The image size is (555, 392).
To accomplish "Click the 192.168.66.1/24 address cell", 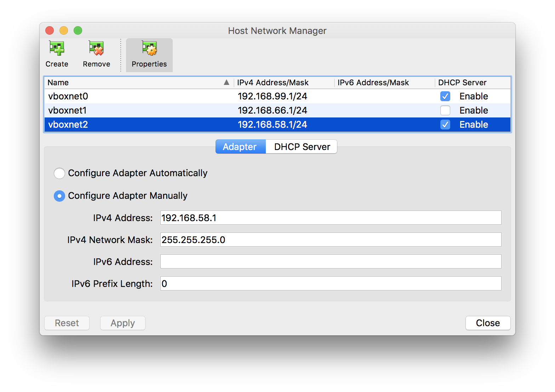I will (x=272, y=110).
